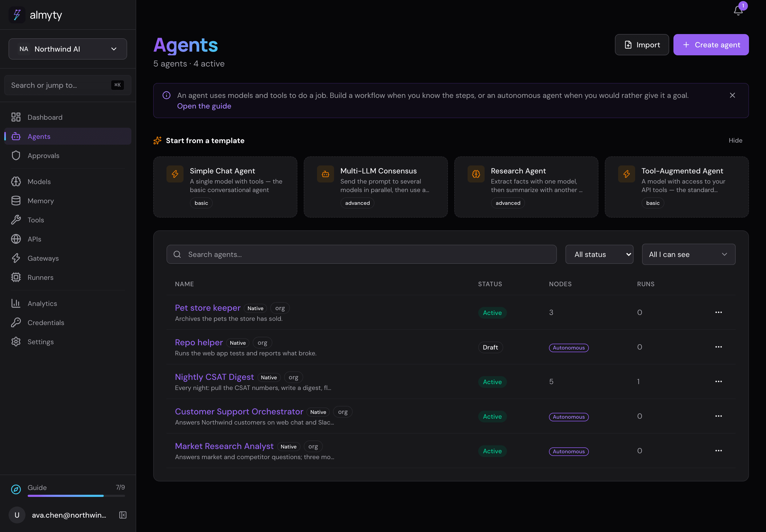Viewport: 766px width, 532px height.
Task: Navigate to Tools page
Action: click(68, 220)
